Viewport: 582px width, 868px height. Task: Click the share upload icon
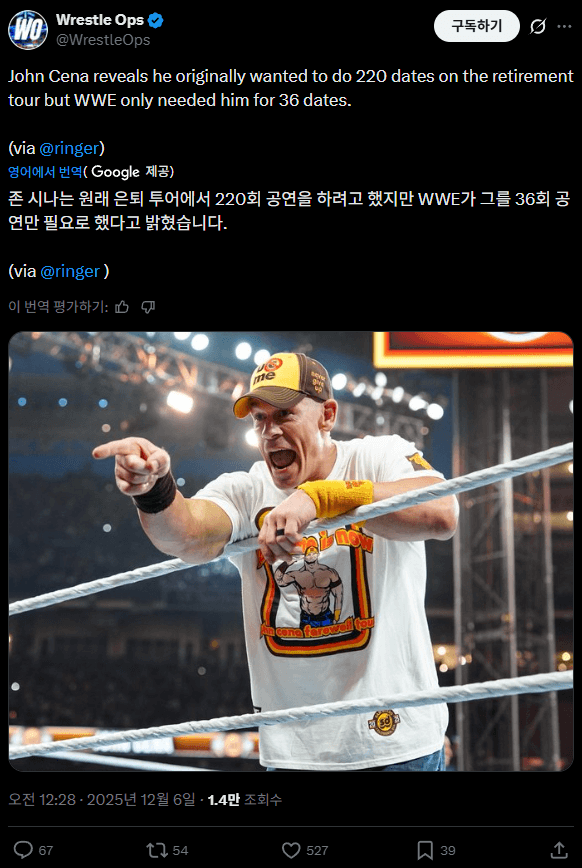click(x=559, y=850)
